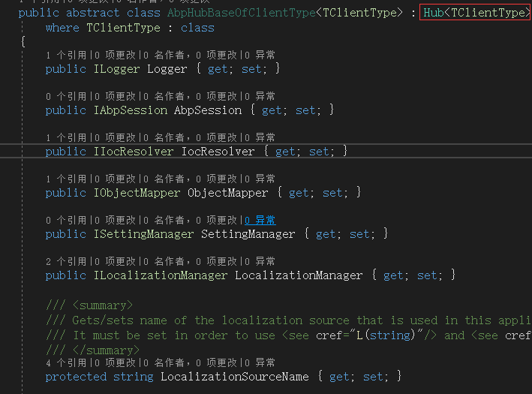Click the AbpSession property name
532x394 pixels.
208,110
